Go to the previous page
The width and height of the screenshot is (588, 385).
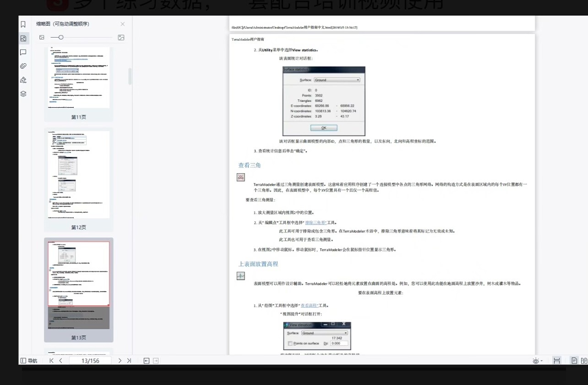point(60,361)
